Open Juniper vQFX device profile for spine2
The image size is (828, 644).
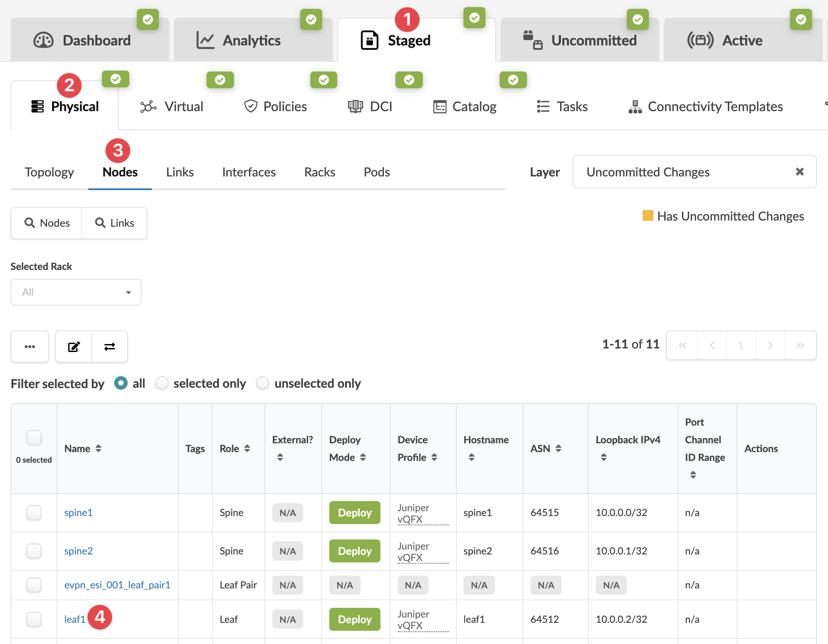coord(413,552)
